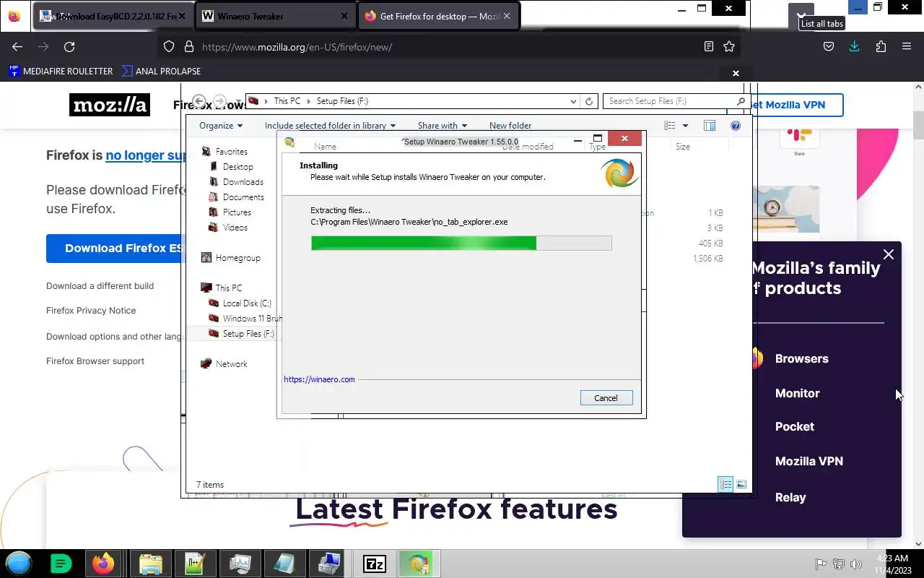This screenshot has width=924, height=578.
Task: Open Firefox Privacy Notice link
Action: pyautogui.click(x=91, y=310)
